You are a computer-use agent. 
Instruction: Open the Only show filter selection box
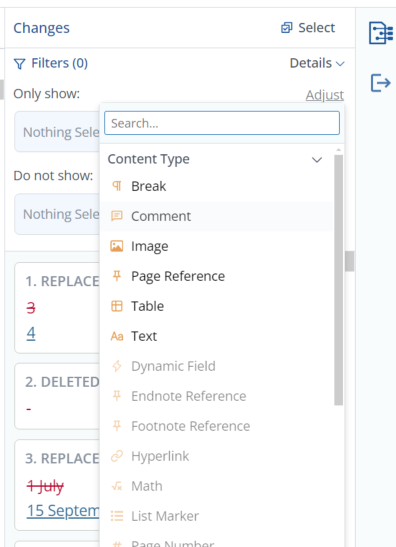pos(57,132)
